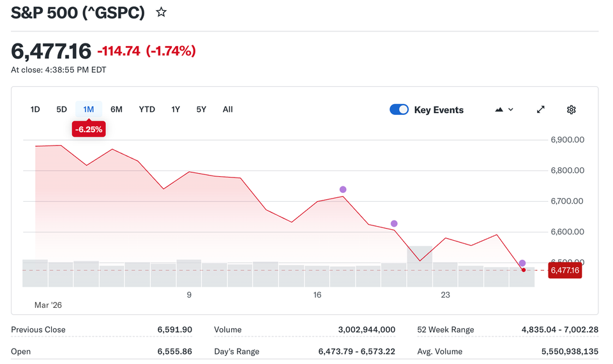The image size is (613, 364).
Task: Select the All time range
Action: (x=228, y=109)
